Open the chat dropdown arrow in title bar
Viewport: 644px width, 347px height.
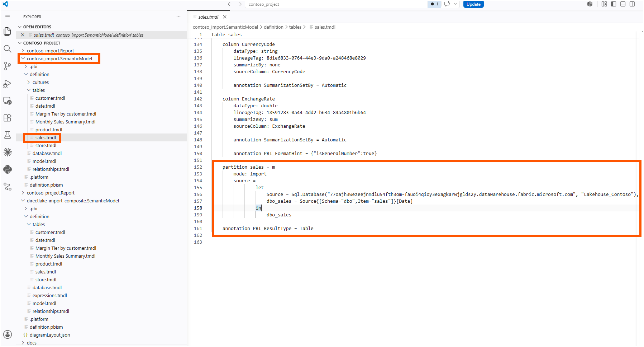coord(455,4)
